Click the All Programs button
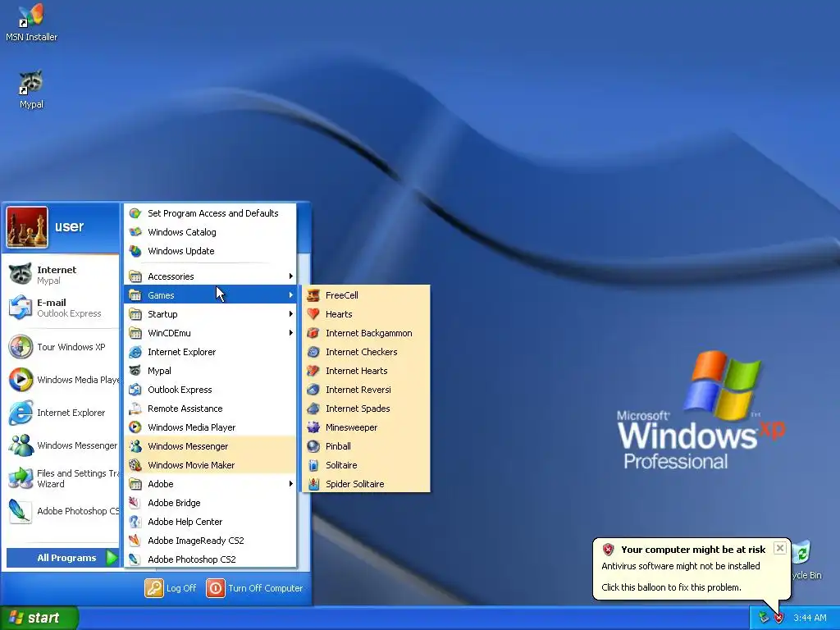Screen dimensions: 840x630 [x=62, y=558]
